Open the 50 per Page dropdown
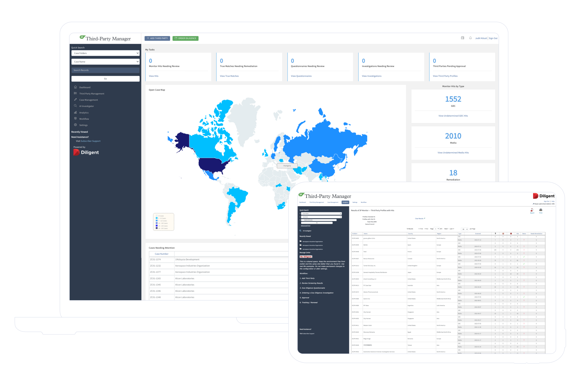 pyautogui.click(x=465, y=229)
